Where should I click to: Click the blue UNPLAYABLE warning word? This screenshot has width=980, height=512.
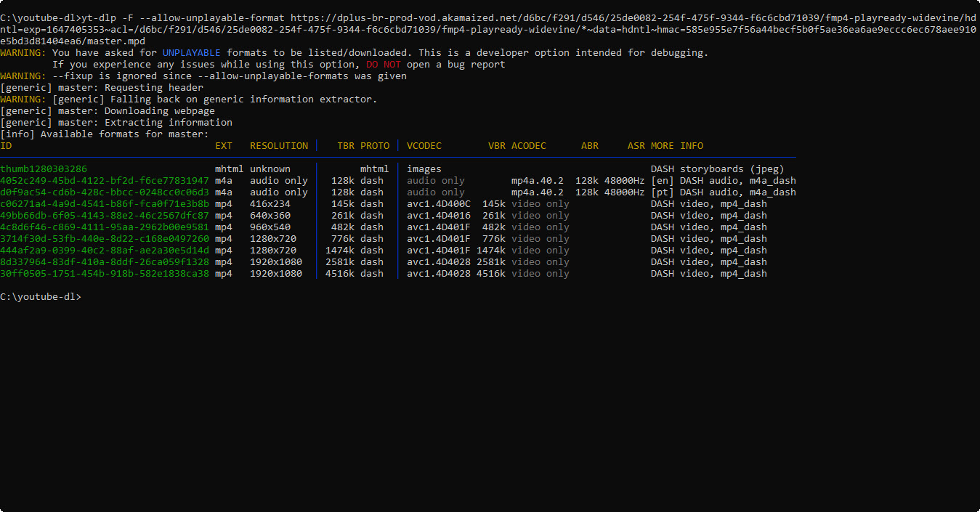pyautogui.click(x=192, y=53)
